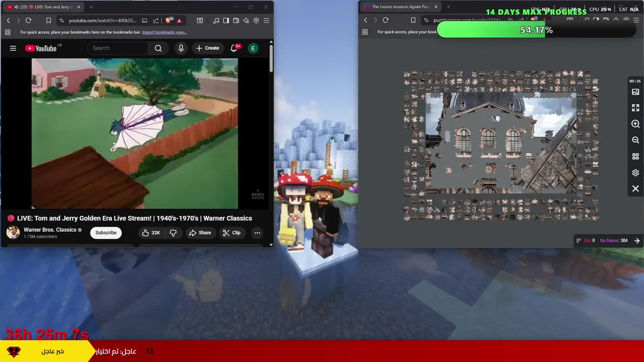The height and width of the screenshot is (362, 644).
Task: Open the YouTube Create menu
Action: (207, 48)
